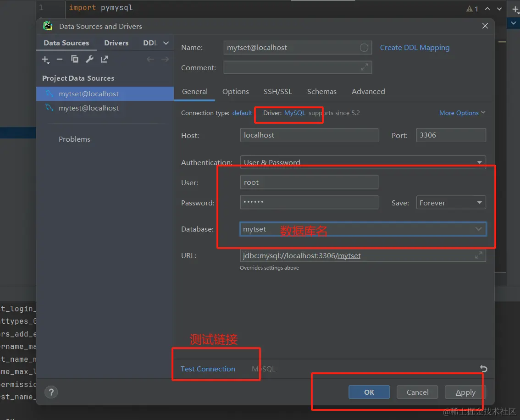Image resolution: width=520 pixels, height=420 pixels.
Task: Focus the Password field
Action: tap(309, 202)
